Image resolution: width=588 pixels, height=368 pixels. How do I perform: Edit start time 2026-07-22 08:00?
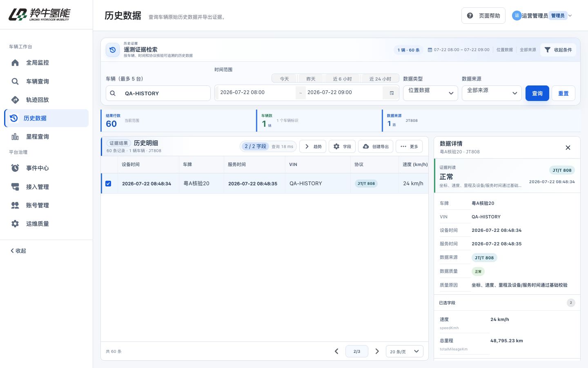click(256, 92)
